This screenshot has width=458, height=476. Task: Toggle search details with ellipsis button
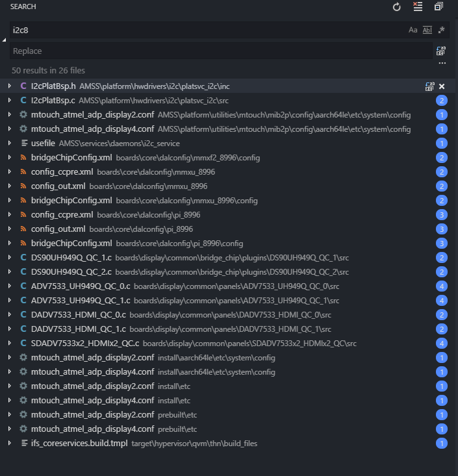442,64
